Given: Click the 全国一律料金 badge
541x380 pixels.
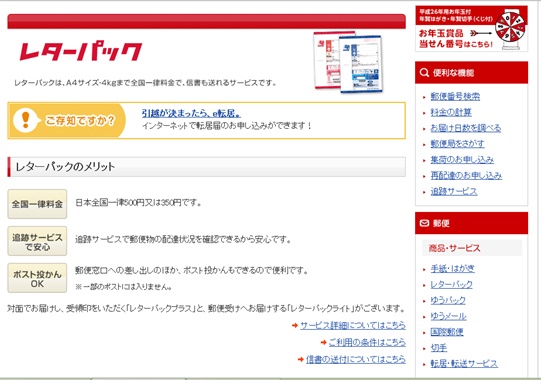Looking at the screenshot, I should (37, 204).
